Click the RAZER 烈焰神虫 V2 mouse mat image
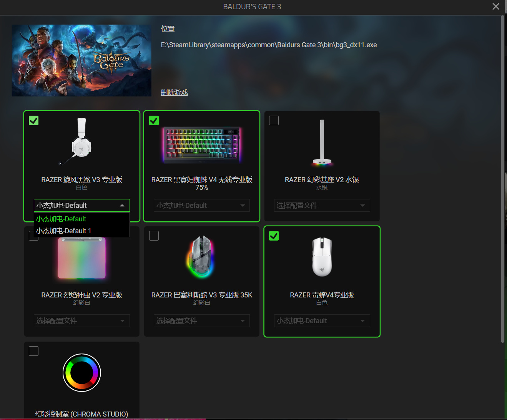This screenshot has height=420, width=507. (81, 258)
